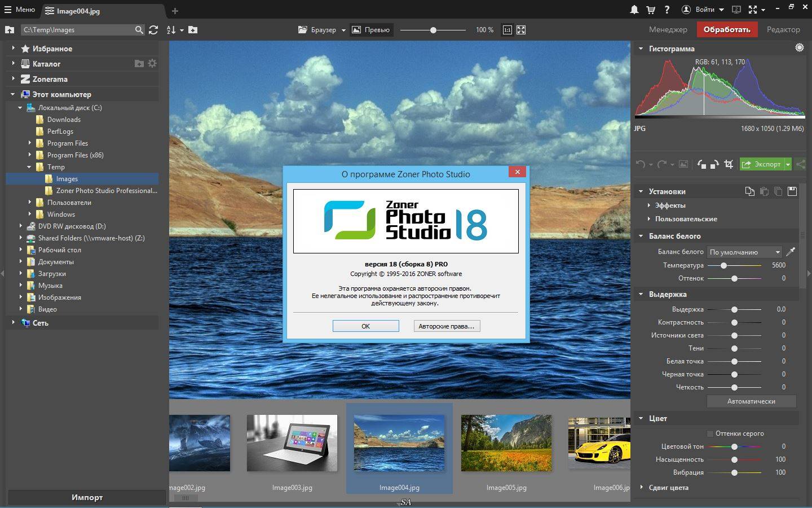Image resolution: width=812 pixels, height=508 pixels.
Task: Rotate image right icon
Action: pos(714,164)
